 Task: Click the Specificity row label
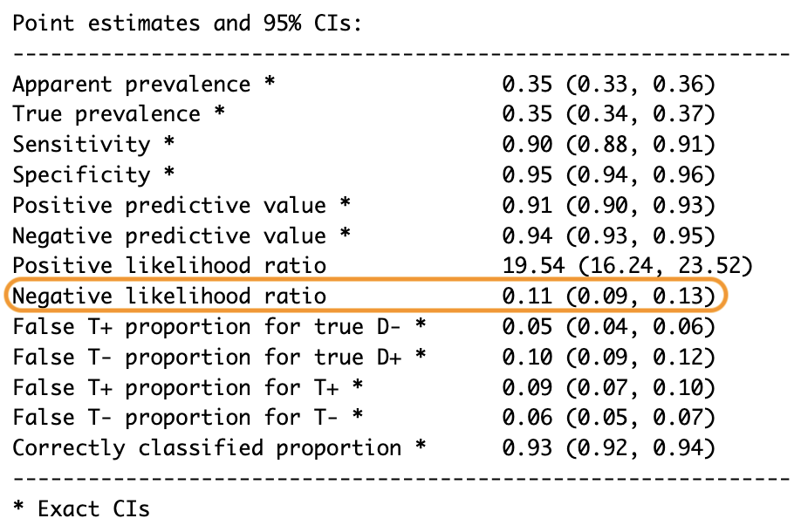81,175
